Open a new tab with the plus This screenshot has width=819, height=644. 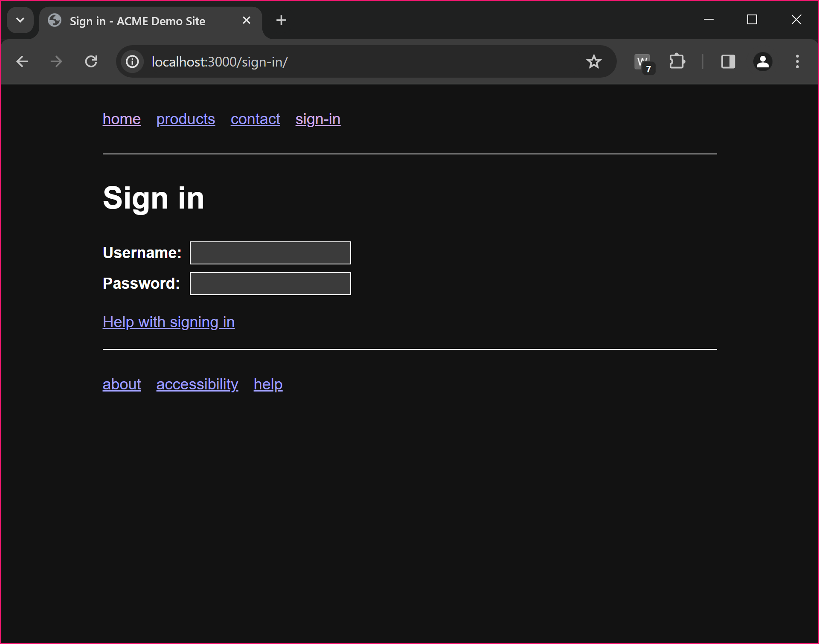[281, 20]
